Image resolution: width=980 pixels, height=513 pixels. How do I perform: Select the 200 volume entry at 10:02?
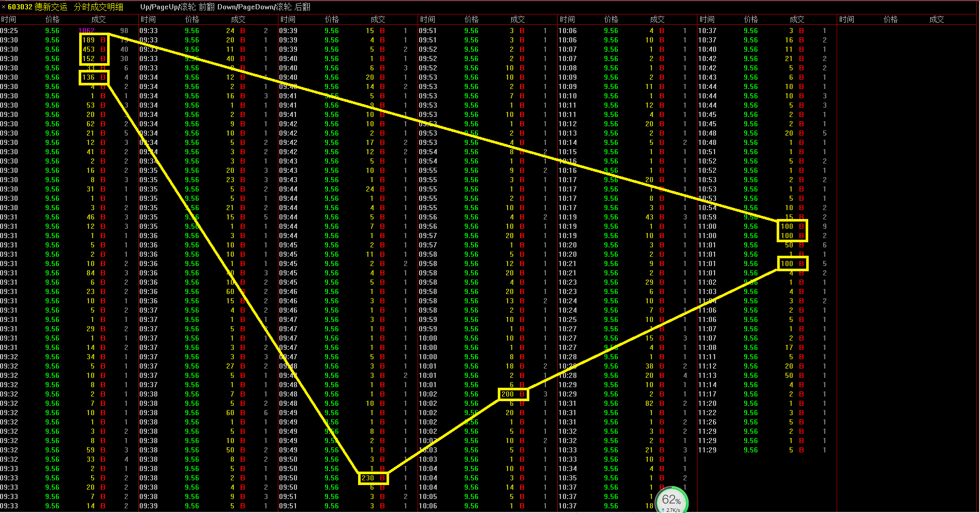508,394
